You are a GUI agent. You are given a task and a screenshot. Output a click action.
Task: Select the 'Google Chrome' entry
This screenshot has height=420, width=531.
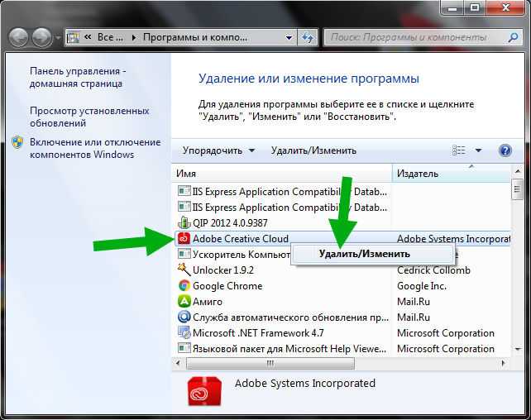click(x=227, y=285)
